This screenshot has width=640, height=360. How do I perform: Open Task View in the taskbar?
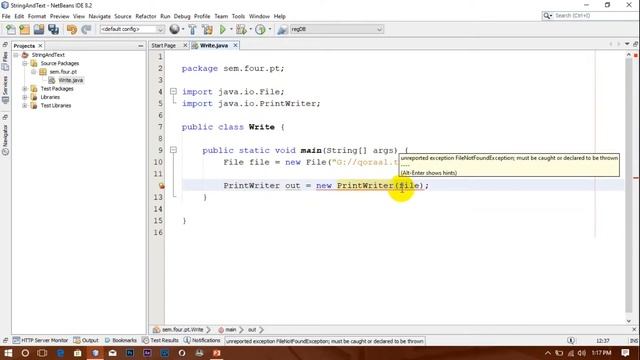tap(42, 353)
